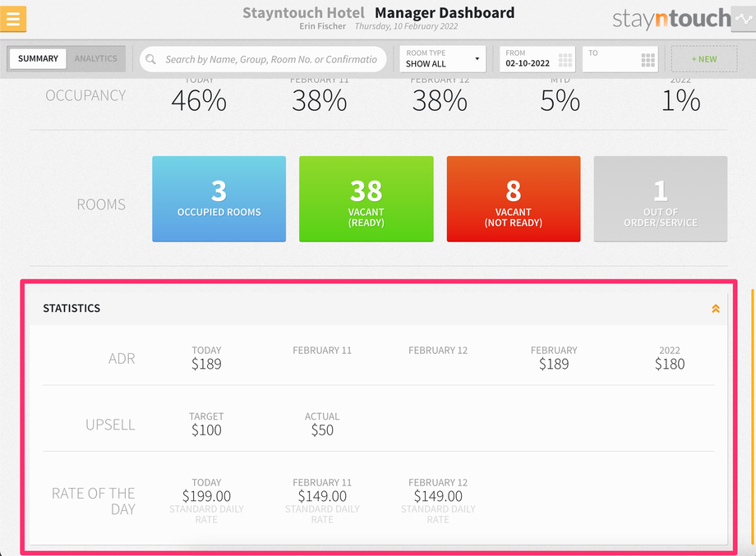
Task: Click the user name Erin Fischer
Action: [x=323, y=26]
